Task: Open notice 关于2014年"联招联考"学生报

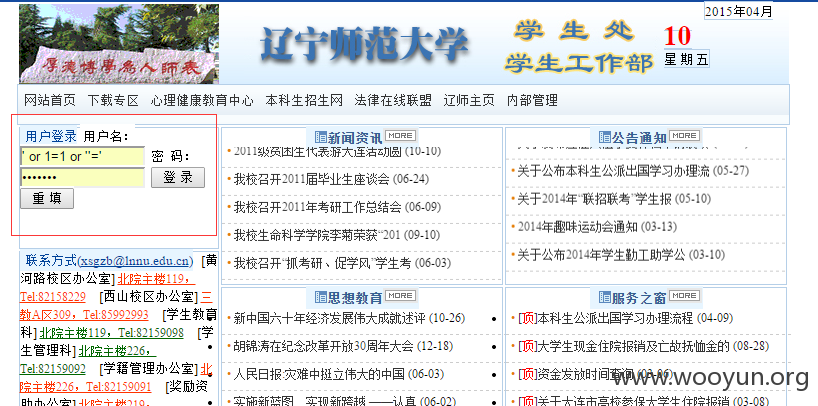Action: pyautogui.click(x=594, y=199)
